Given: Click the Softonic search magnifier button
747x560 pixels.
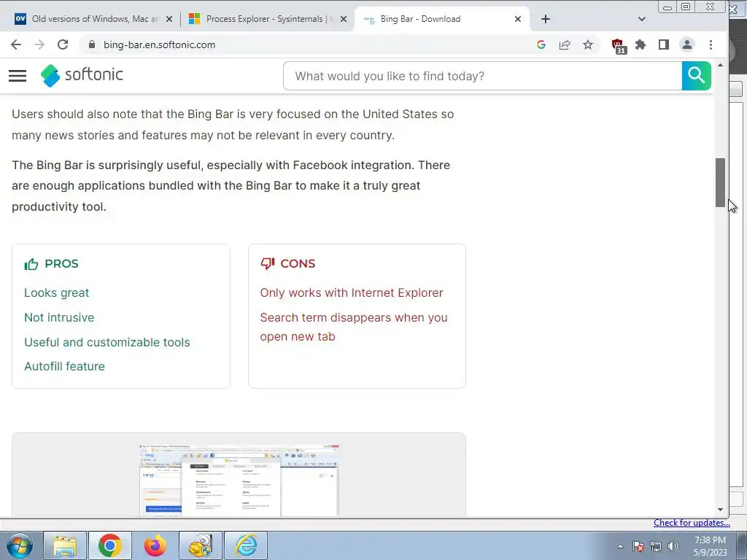Looking at the screenshot, I should (697, 76).
